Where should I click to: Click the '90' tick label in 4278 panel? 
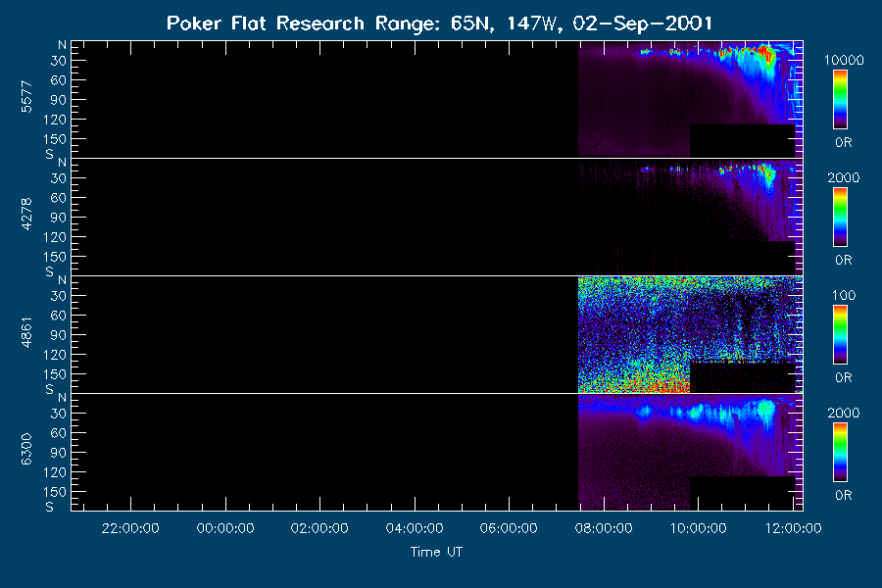(x=59, y=218)
